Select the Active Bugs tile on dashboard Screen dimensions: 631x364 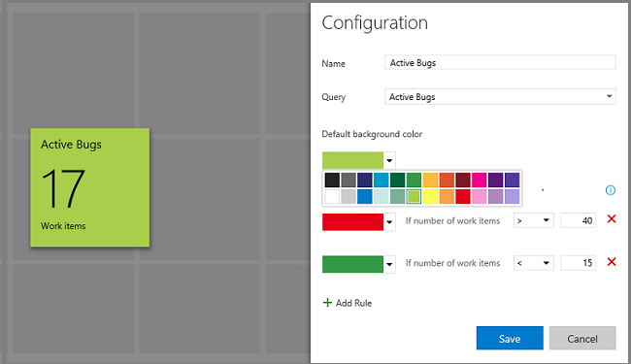[89, 187]
